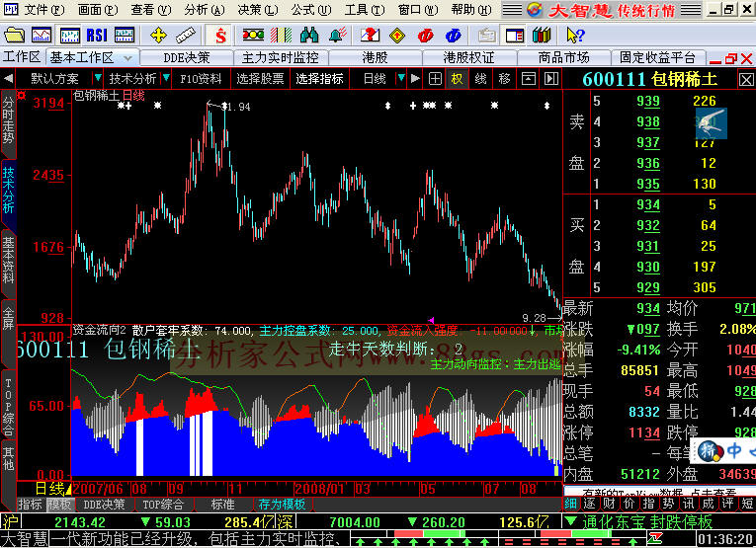Image resolution: width=756 pixels, height=548 pixels.
Task: Click the yellow four-way move arrows icon
Action: click(158, 36)
